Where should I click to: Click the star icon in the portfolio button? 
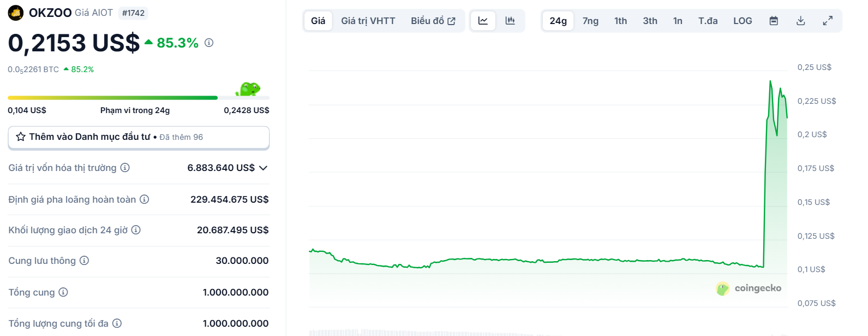point(21,137)
